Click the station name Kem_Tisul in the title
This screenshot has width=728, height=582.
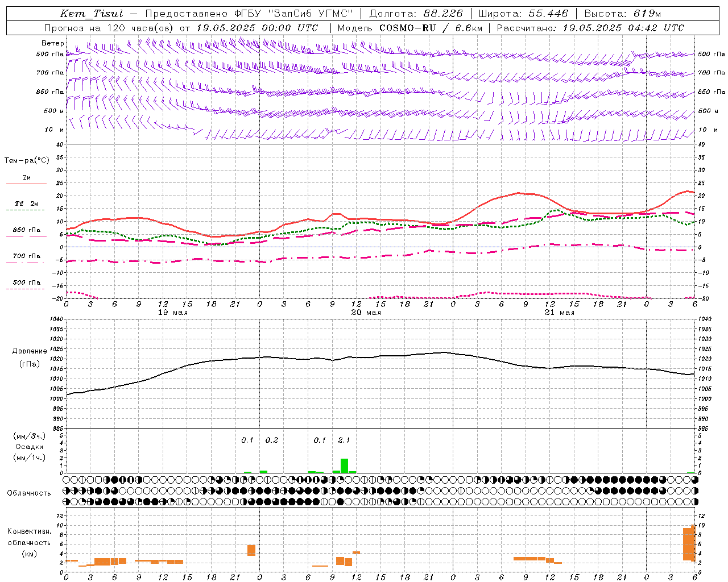pos(92,14)
